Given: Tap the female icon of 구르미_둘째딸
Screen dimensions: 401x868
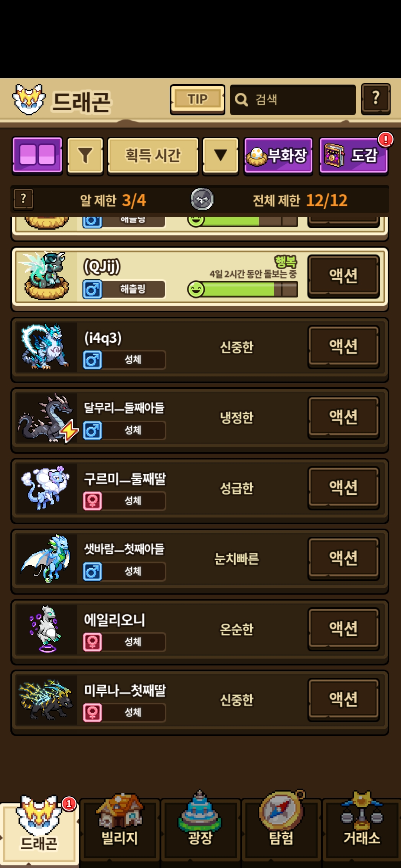Looking at the screenshot, I should click(92, 501).
